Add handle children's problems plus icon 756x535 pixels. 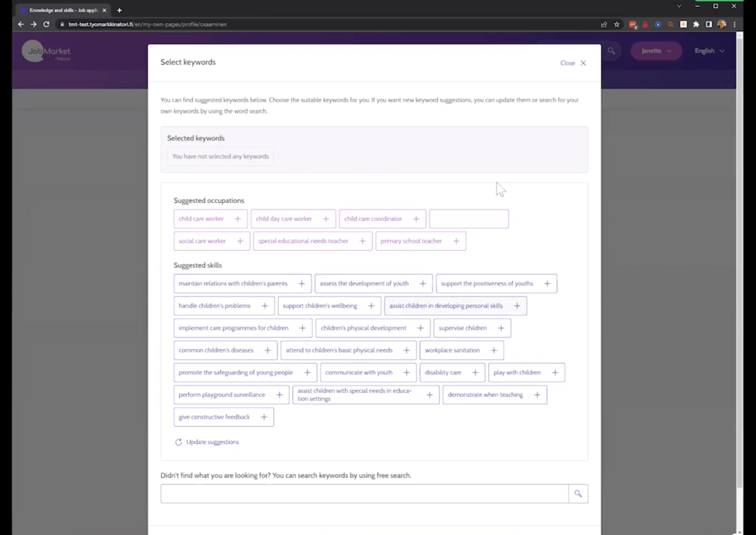[265, 306]
